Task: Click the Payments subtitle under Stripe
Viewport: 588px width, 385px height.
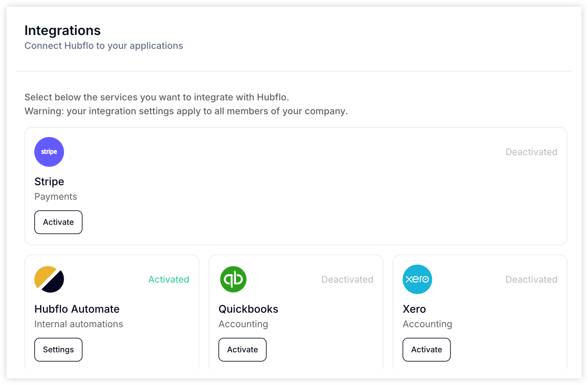Action: [x=55, y=196]
